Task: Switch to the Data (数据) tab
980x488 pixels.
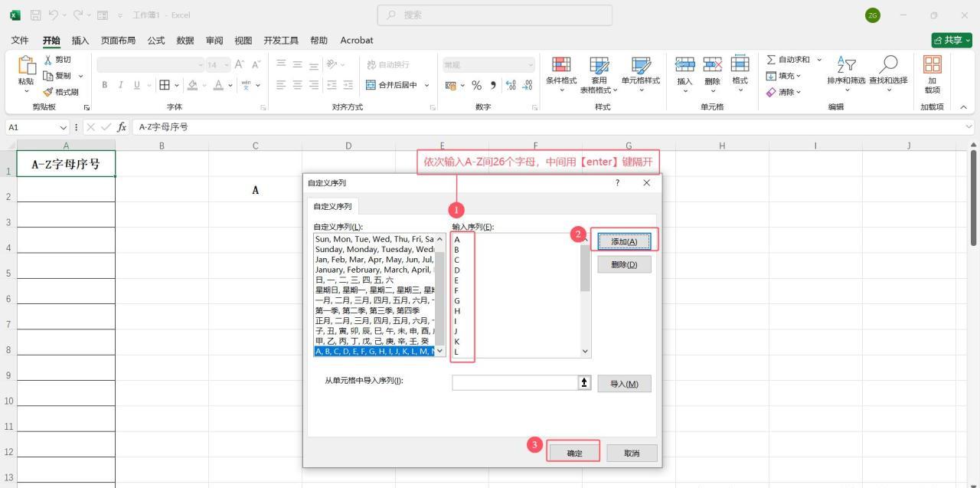Action: click(185, 41)
